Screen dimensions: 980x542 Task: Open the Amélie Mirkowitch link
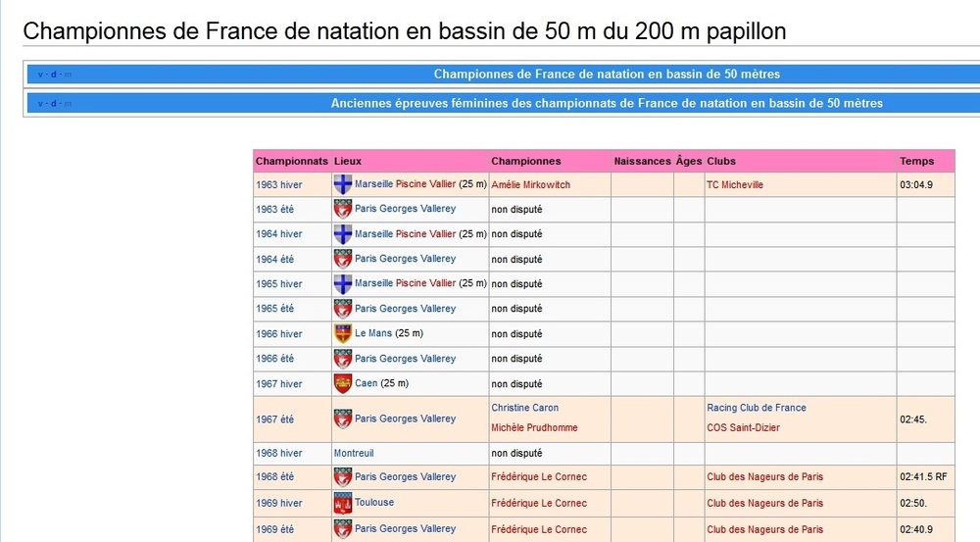pos(530,184)
